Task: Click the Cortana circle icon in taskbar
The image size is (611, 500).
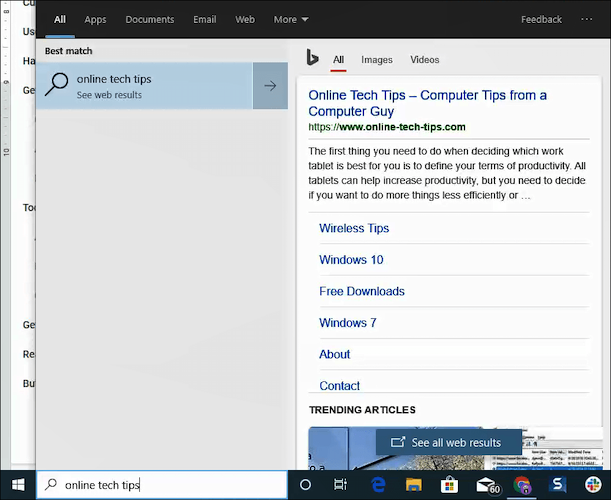Action: tap(306, 485)
